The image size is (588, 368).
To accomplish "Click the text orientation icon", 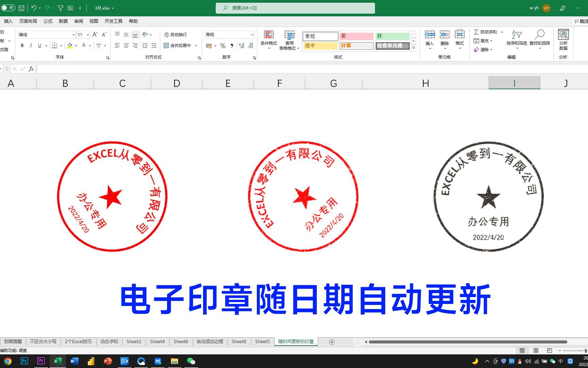I will [x=145, y=34].
